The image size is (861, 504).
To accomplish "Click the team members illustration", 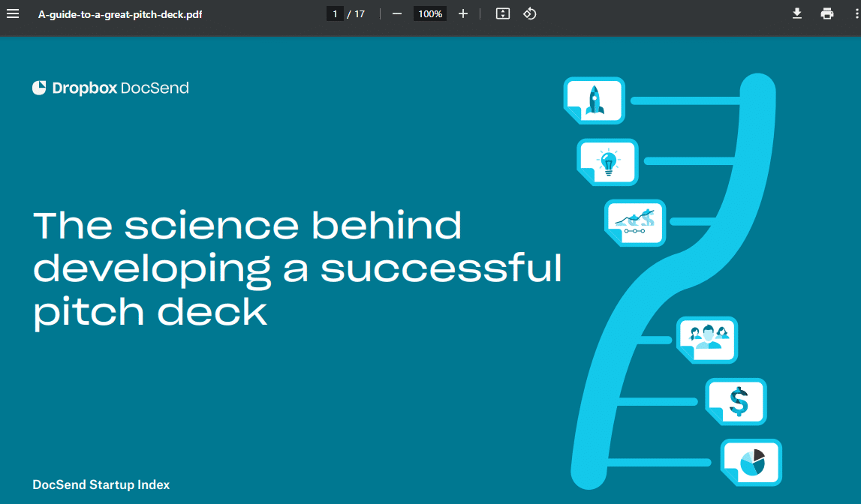I will click(707, 340).
